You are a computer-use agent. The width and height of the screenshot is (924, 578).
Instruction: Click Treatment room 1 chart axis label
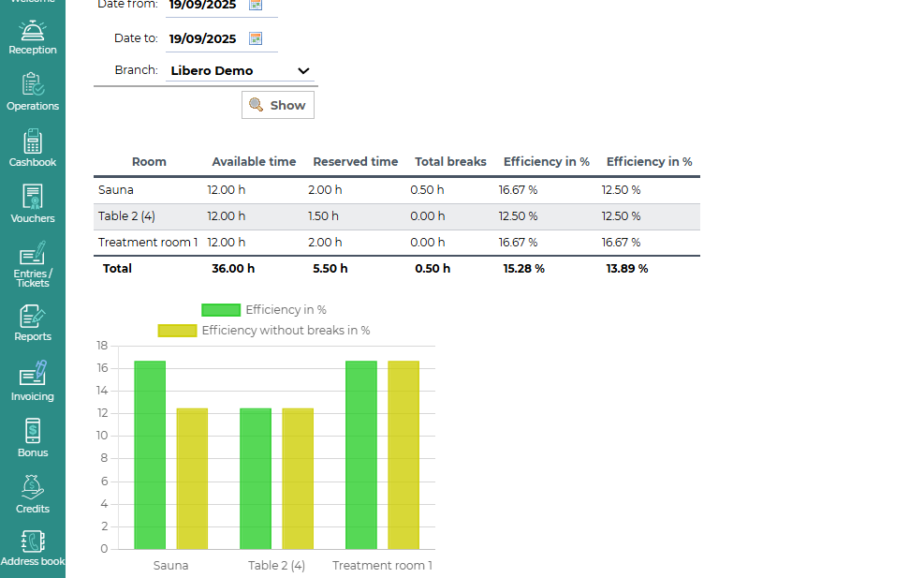click(x=383, y=565)
